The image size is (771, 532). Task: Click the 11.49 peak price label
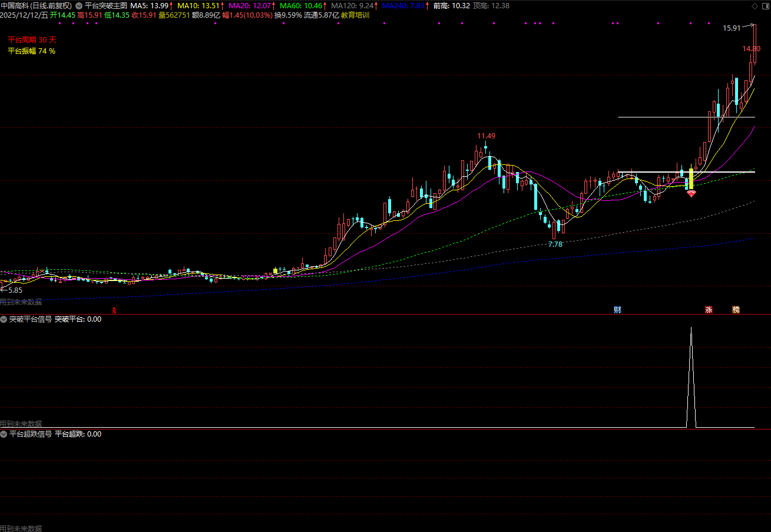(x=486, y=136)
